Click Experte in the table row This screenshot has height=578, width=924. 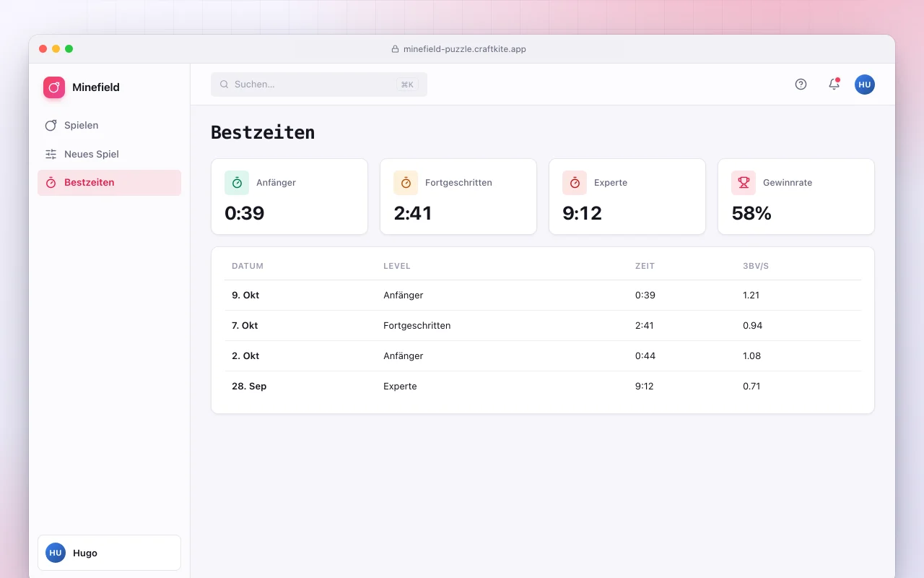click(x=400, y=387)
